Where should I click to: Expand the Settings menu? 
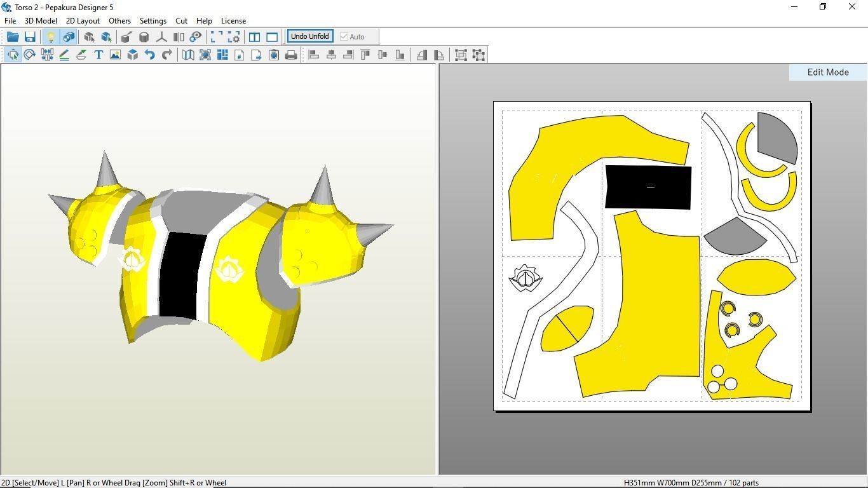click(153, 21)
